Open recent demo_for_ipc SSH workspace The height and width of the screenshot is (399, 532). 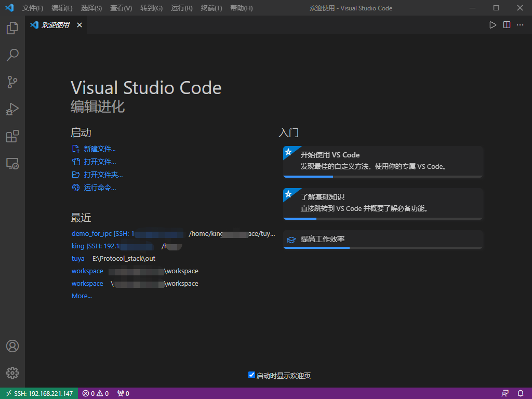(128, 234)
